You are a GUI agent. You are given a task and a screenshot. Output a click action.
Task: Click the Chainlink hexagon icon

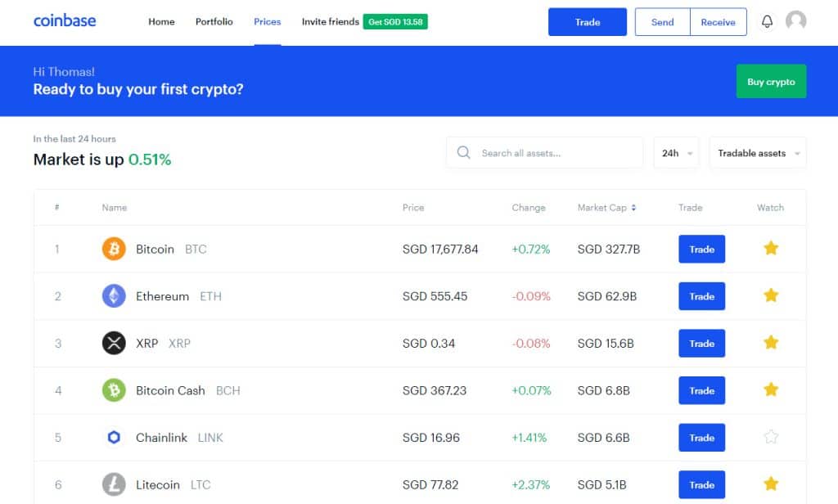coord(114,437)
